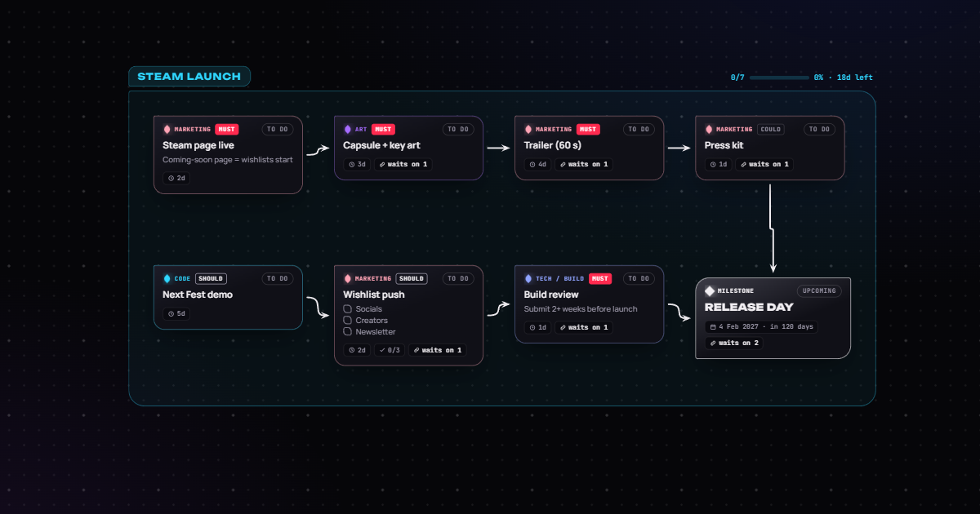Select the Next Fest demo title
This screenshot has height=514, width=980.
point(198,295)
